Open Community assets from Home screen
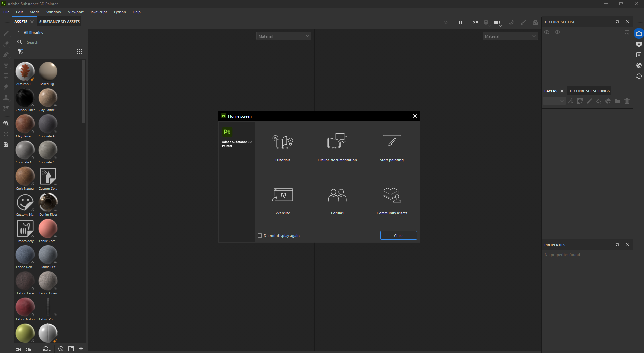The height and width of the screenshot is (353, 644). pos(392,201)
